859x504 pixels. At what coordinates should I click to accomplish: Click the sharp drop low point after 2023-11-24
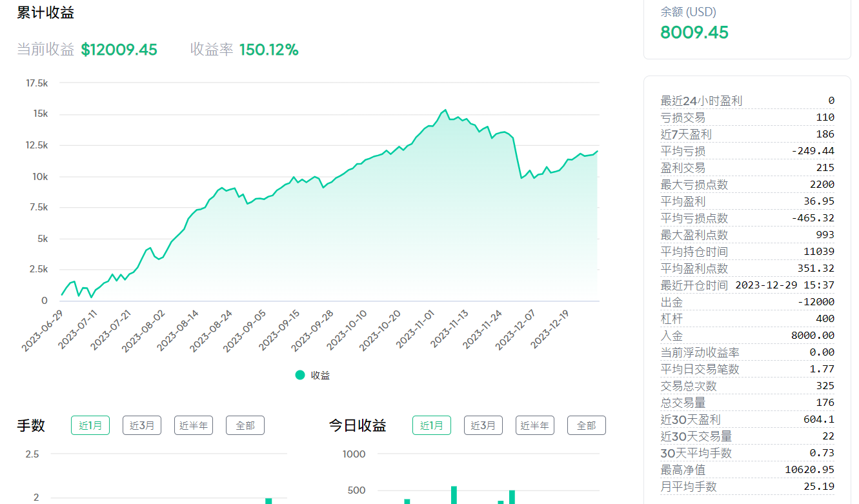(x=521, y=178)
